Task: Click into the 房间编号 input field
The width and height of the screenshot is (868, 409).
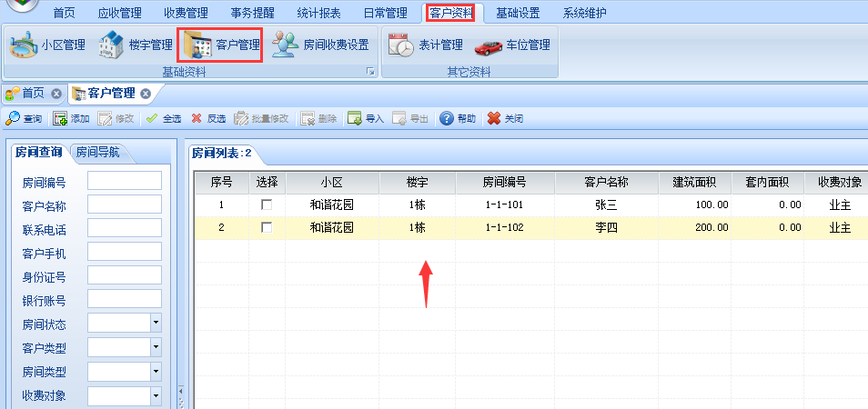Action: [x=125, y=181]
